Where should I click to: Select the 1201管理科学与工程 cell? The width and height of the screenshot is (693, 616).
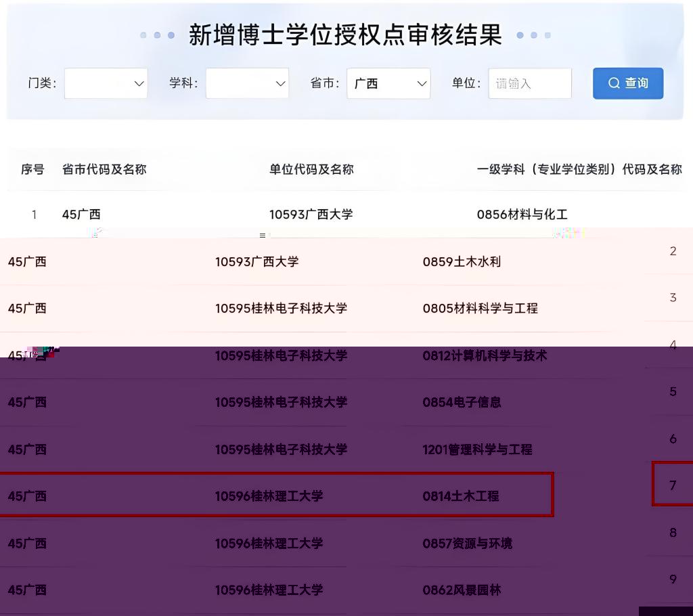(477, 449)
